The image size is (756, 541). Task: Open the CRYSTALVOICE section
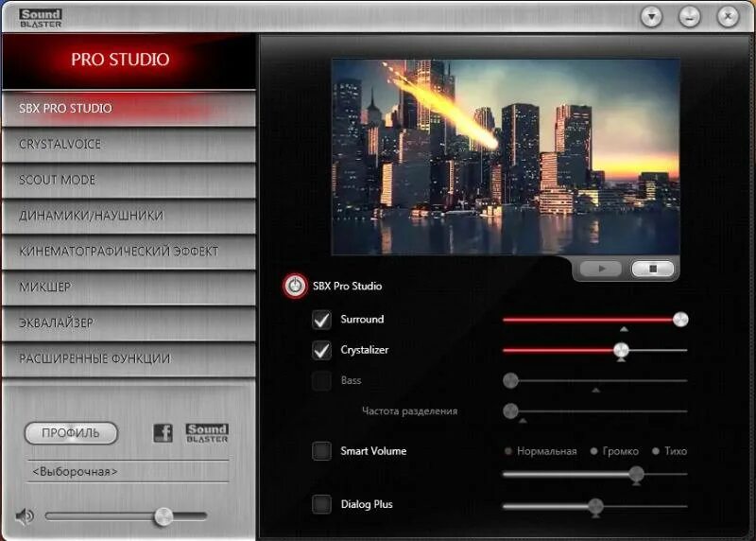pyautogui.click(x=129, y=145)
